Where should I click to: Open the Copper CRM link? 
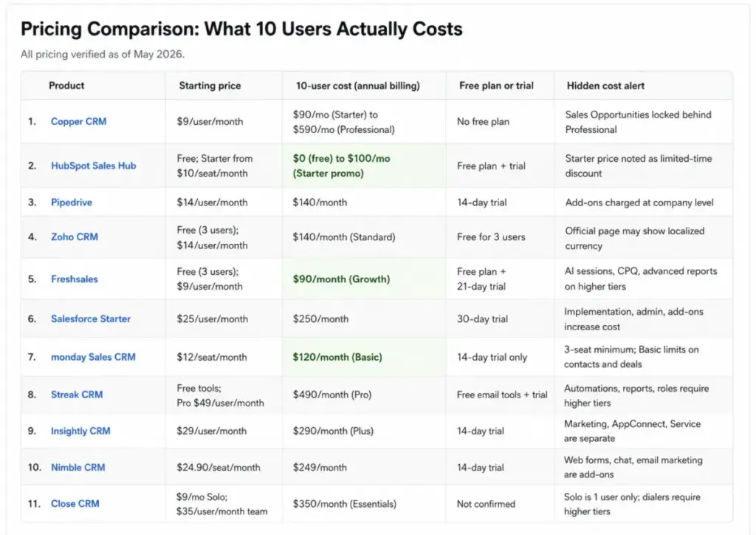pos(78,122)
